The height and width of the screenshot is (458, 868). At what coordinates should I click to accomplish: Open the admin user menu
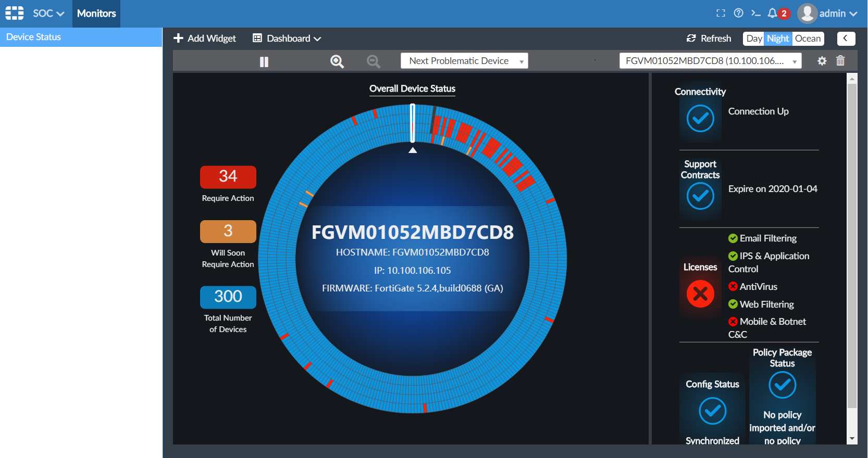point(827,14)
